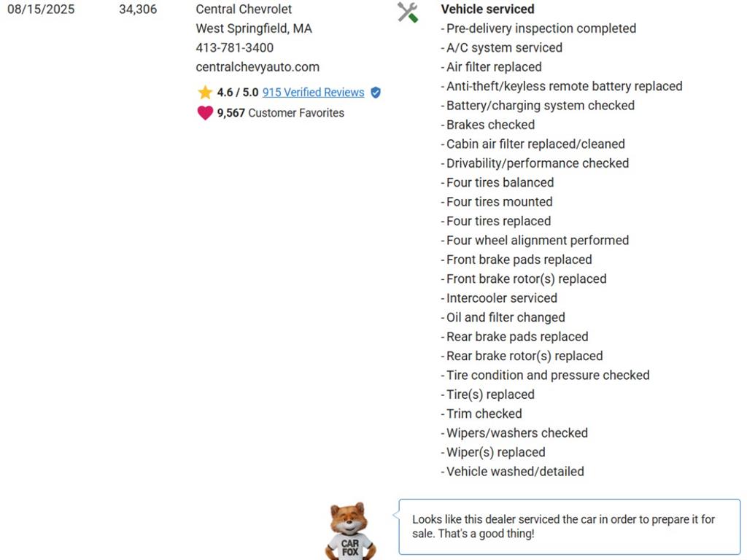Click the Pre-delivery inspection completed entry
Viewport: 747px width, 560px height.
[x=541, y=28]
